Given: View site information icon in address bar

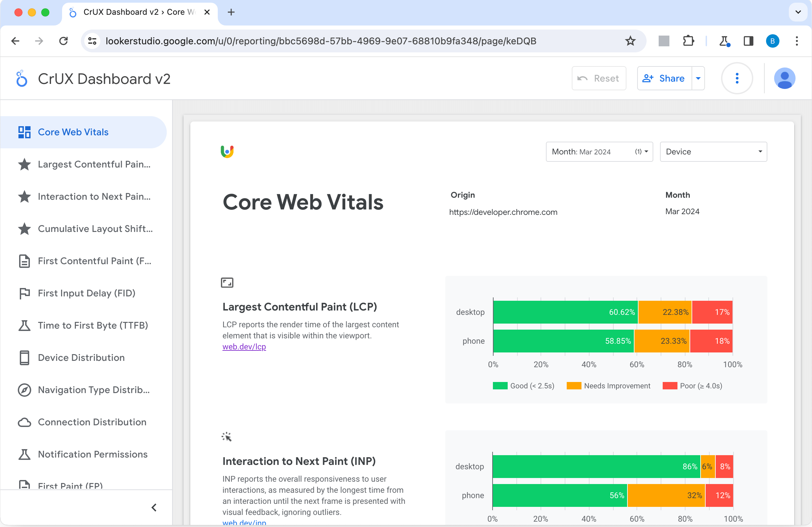Looking at the screenshot, I should pyautogui.click(x=92, y=41).
